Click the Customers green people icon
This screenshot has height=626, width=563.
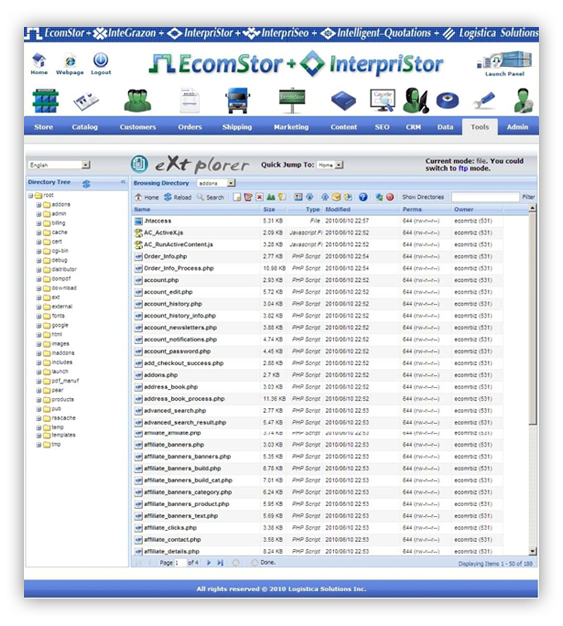click(137, 100)
